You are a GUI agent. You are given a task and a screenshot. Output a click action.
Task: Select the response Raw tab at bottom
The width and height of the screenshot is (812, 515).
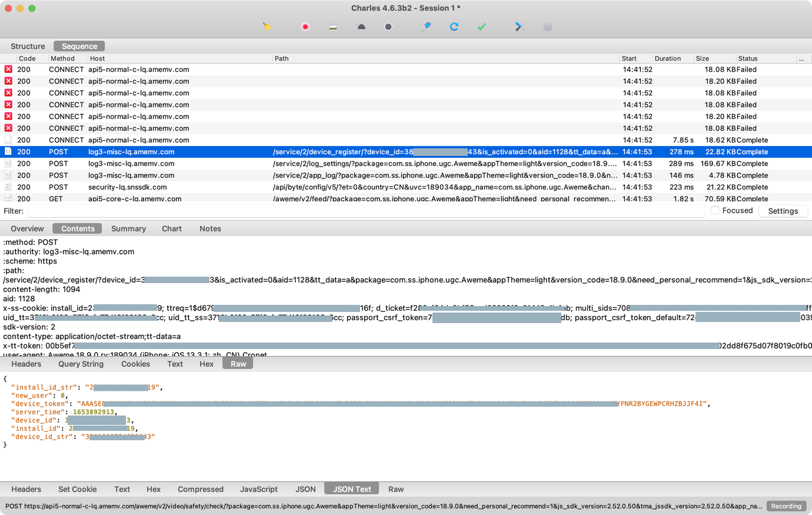click(x=396, y=489)
